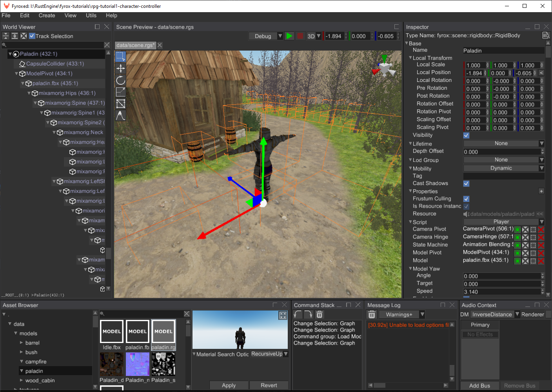The height and width of the screenshot is (392, 552).
Task: Remove the Model reference with red X
Action: point(541,261)
